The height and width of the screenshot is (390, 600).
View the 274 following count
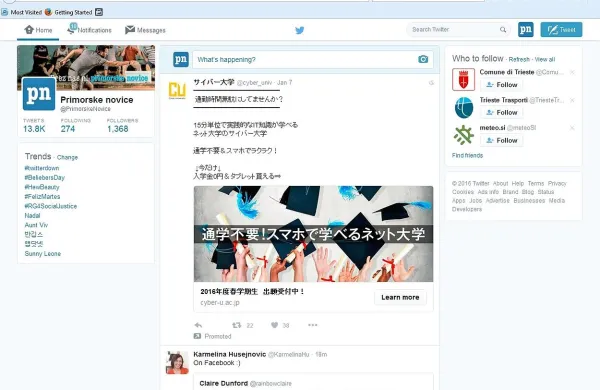pyautogui.click(x=75, y=126)
